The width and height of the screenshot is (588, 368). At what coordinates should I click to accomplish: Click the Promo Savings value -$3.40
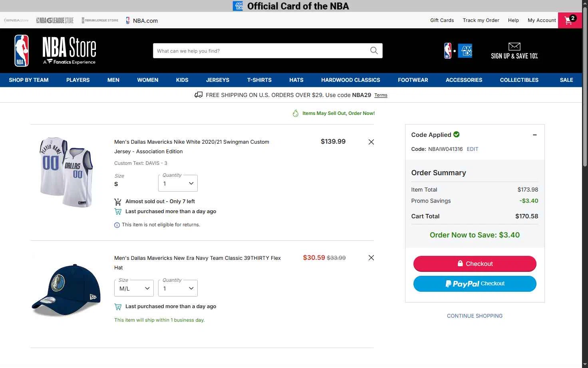[x=528, y=201]
